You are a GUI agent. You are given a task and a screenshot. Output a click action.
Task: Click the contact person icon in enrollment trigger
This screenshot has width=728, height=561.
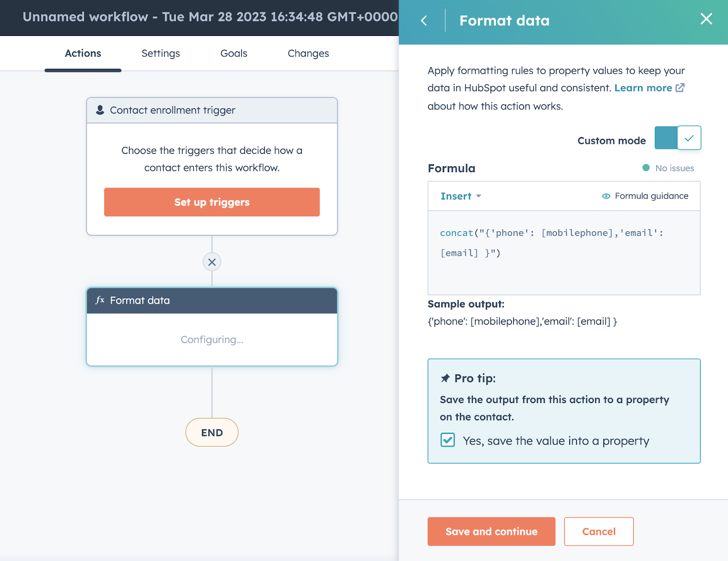pos(100,110)
